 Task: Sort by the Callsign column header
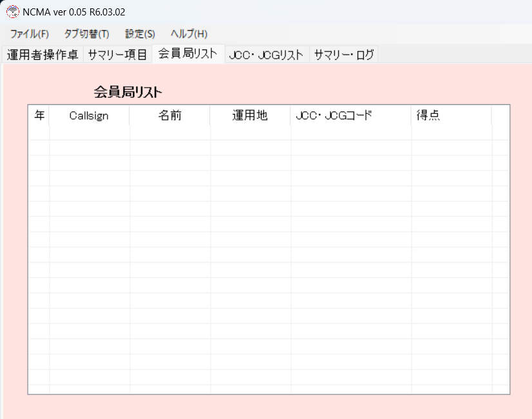pos(89,116)
